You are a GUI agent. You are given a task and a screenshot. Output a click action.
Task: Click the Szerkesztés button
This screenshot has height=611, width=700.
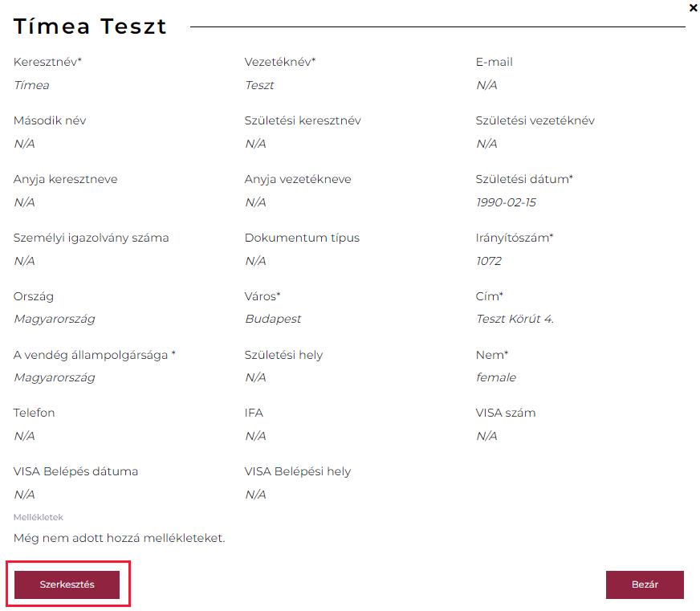[67, 585]
